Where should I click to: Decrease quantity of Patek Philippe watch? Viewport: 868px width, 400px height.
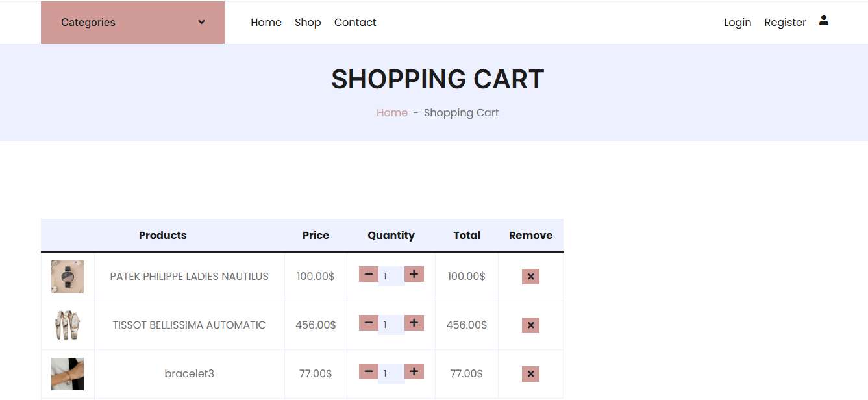[x=369, y=274]
